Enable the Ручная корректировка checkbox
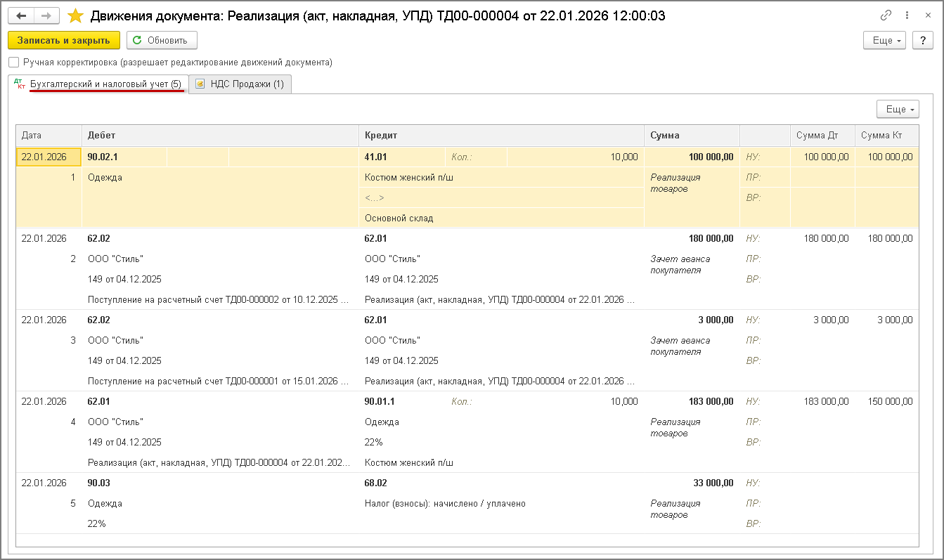 [14, 63]
